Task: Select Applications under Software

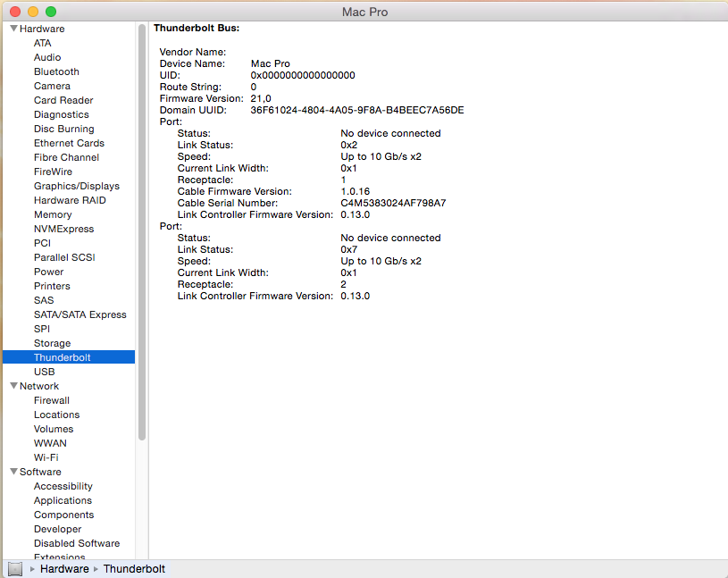Action: click(x=63, y=500)
